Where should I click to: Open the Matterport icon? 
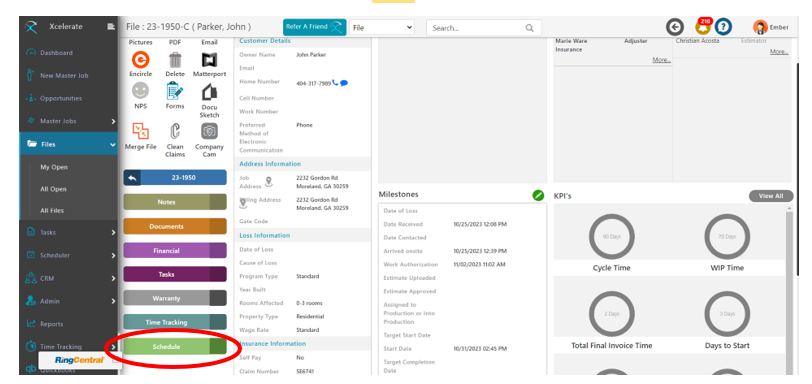pos(209,60)
